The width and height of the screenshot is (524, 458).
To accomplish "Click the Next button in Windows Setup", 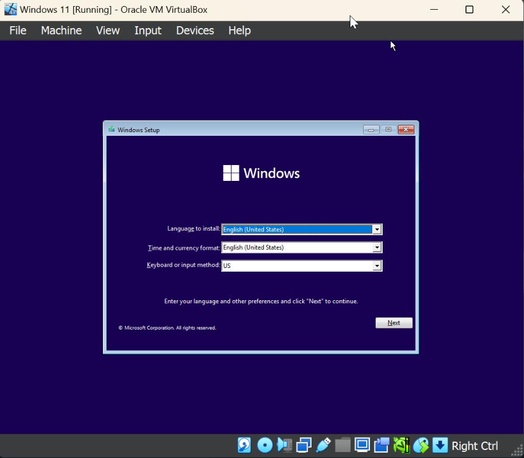I will pyautogui.click(x=394, y=323).
